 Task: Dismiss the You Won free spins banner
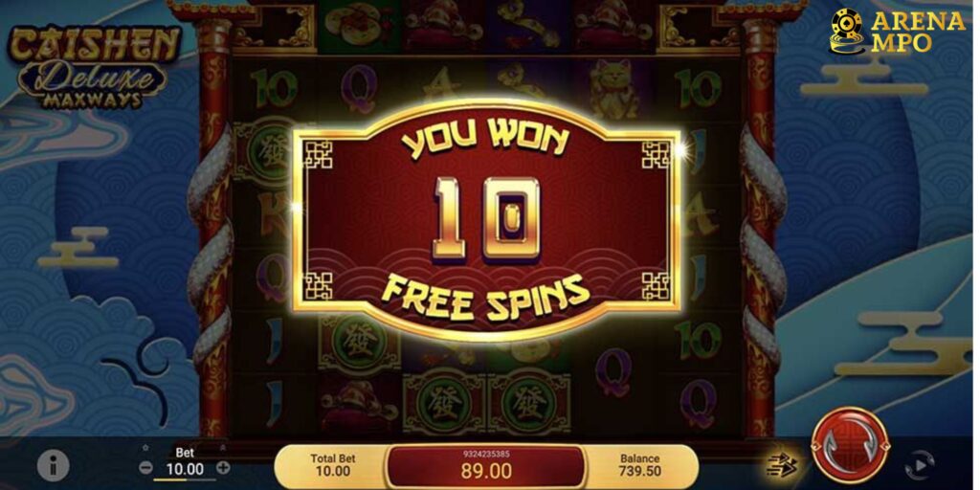486,222
